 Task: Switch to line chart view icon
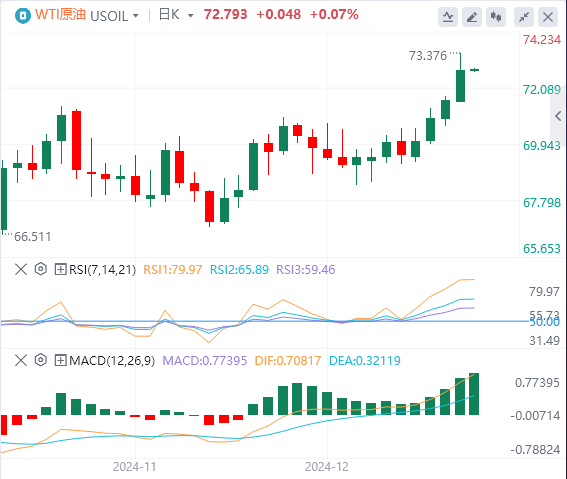[x=448, y=17]
